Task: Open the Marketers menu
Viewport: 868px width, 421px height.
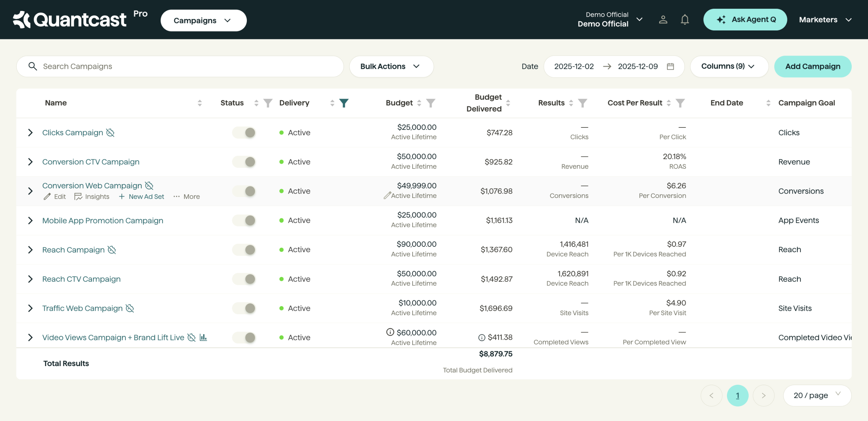Action: click(825, 20)
